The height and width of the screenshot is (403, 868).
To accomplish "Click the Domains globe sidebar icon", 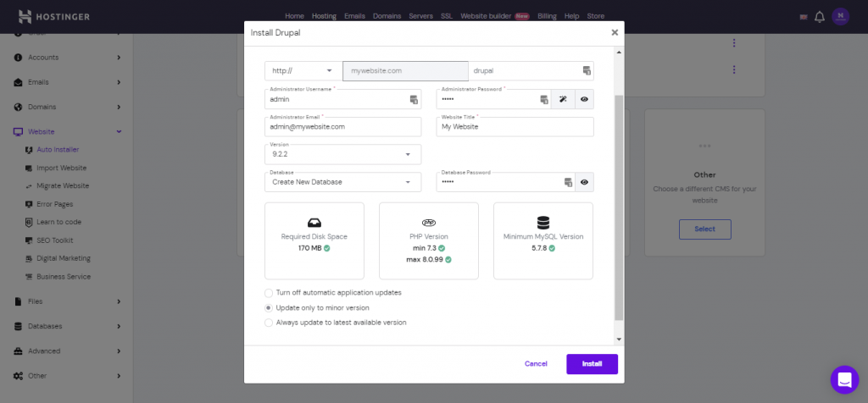I will (18, 108).
